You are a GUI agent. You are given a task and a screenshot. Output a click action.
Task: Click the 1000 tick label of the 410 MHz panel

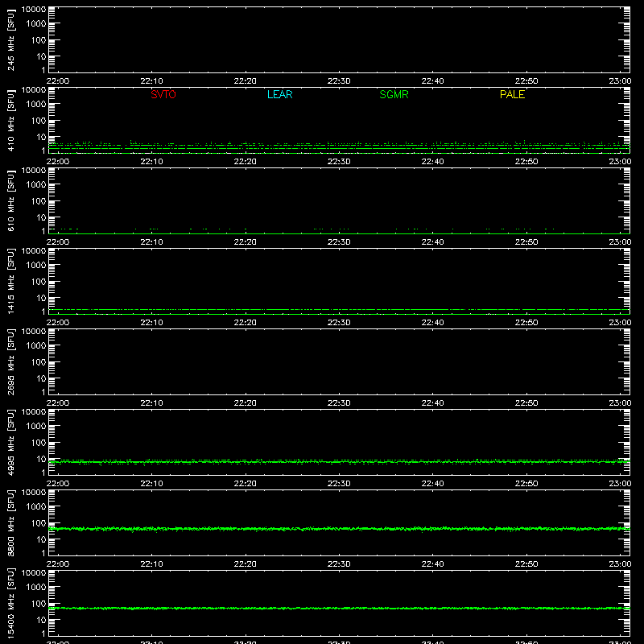point(36,105)
